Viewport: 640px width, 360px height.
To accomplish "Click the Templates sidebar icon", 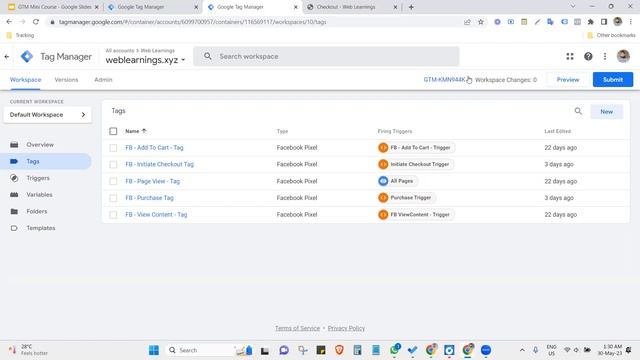I will 14,228.
